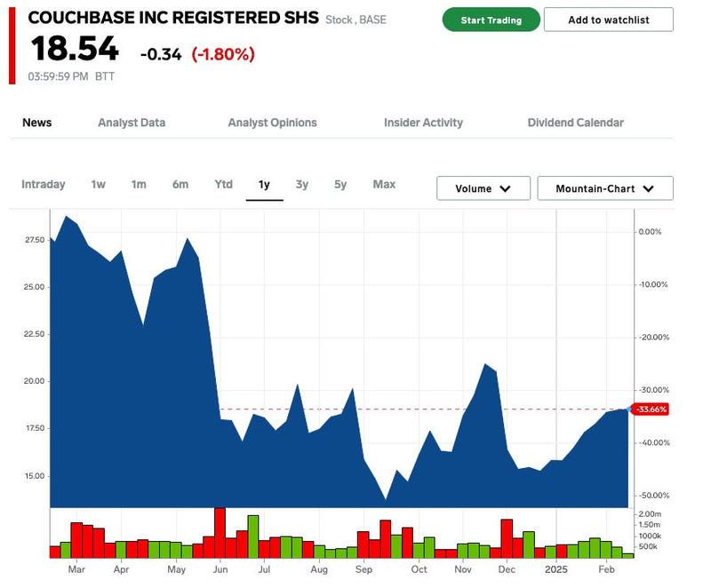The height and width of the screenshot is (588, 711).
Task: Select Intraday chart range
Action: (44, 185)
